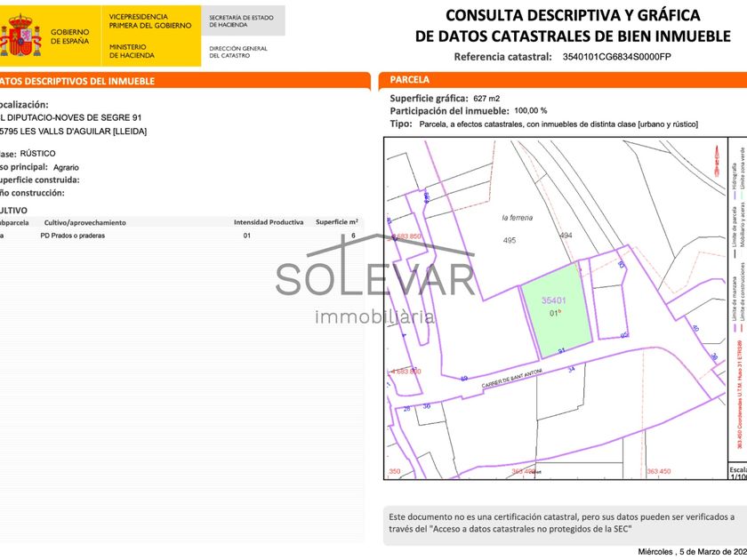
Task: Click street number '40' on map's right side
Action: pyautogui.click(x=695, y=328)
